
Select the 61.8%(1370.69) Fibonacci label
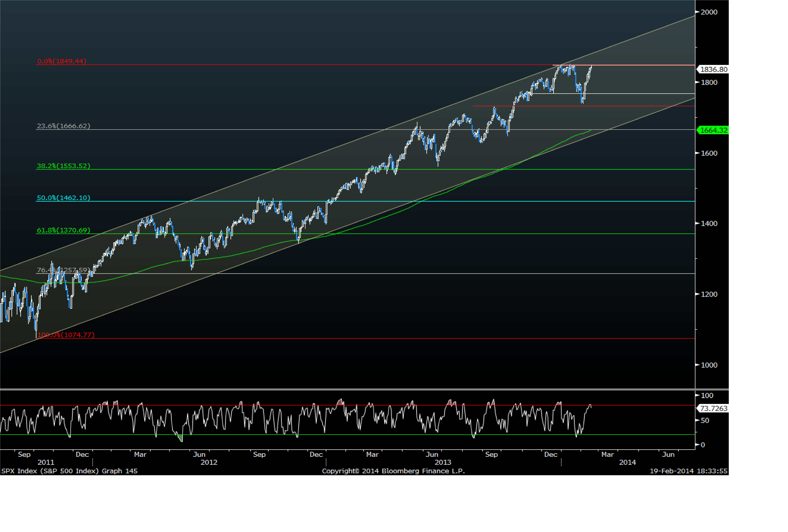pos(63,230)
